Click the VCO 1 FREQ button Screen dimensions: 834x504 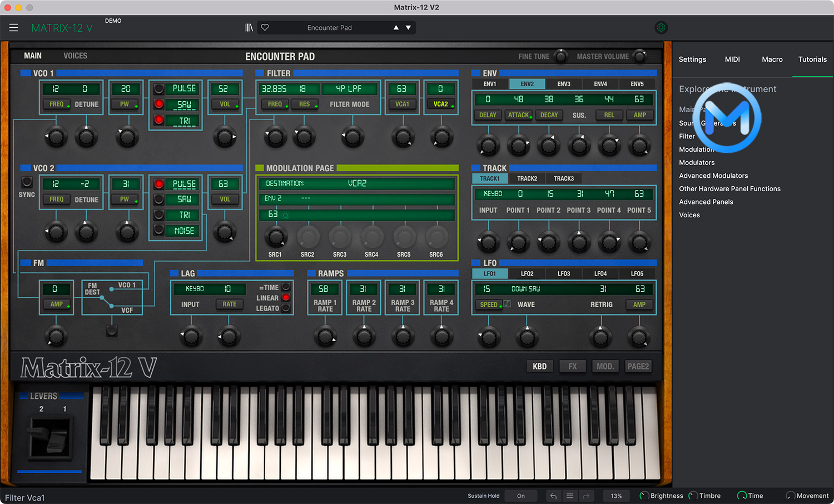[57, 104]
